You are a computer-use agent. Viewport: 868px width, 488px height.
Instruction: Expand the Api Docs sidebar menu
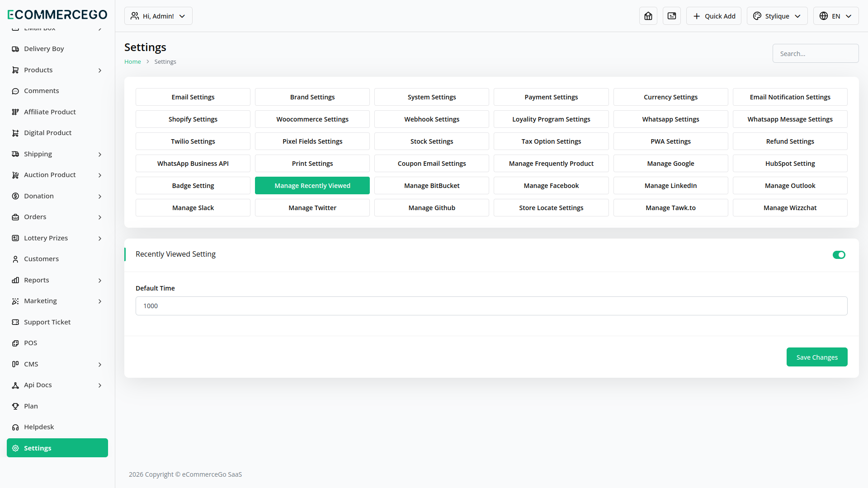[57, 385]
